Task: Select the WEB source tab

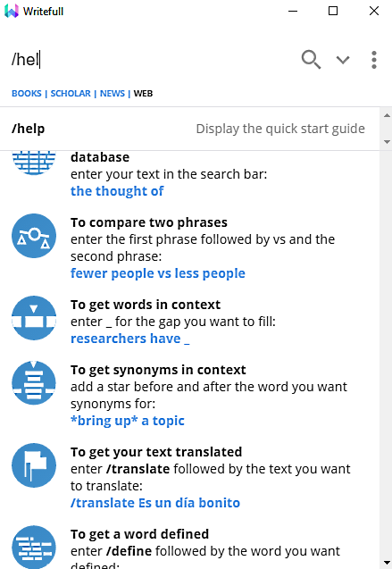Action: click(143, 94)
